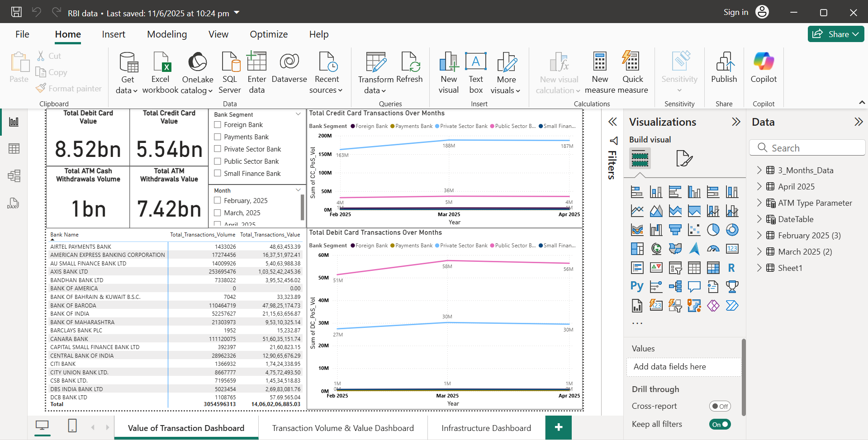Open the Transaction Volume & Value Dashboard page
This screenshot has width=868, height=440.
pyautogui.click(x=343, y=428)
